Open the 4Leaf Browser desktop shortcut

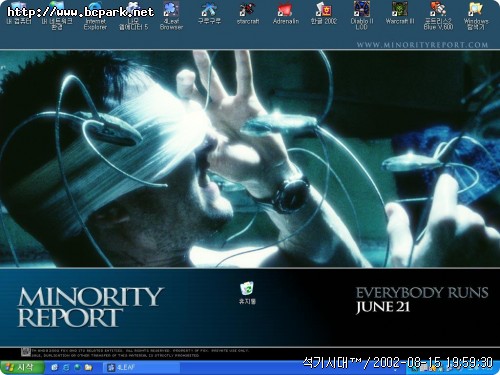pos(171,16)
